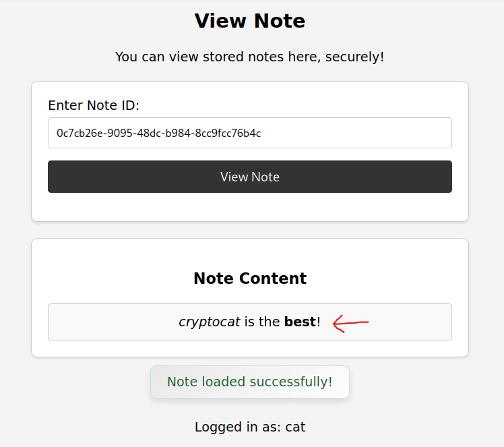Image resolution: width=504 pixels, height=447 pixels.
Task: Click the word "securely!" in the subtitle
Action: point(354,57)
